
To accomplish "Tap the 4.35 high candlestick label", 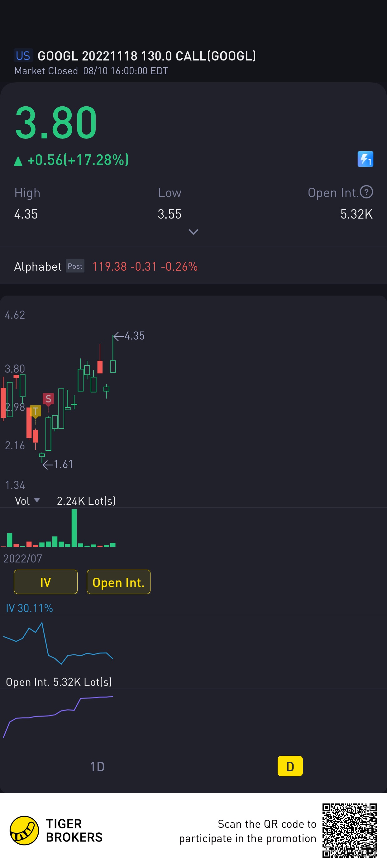I will pyautogui.click(x=134, y=335).
